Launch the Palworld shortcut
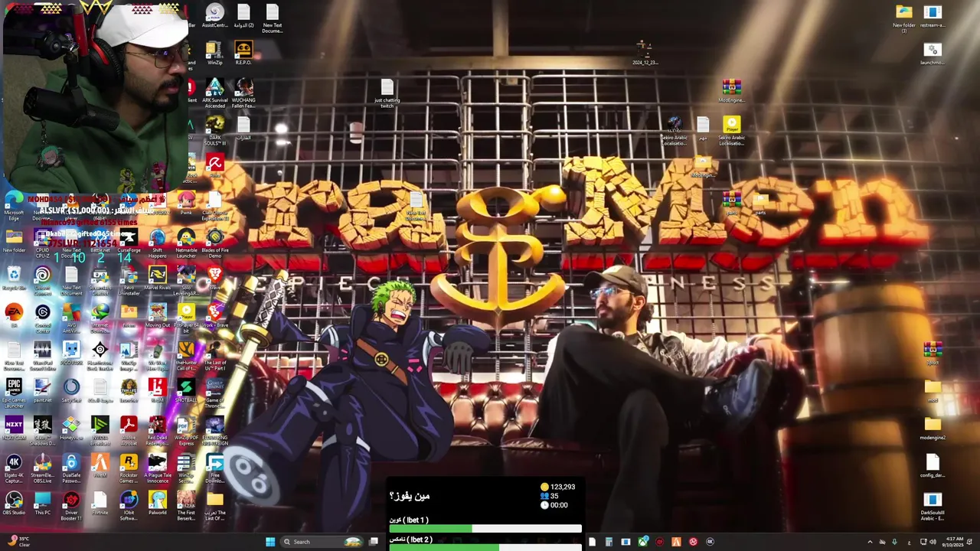Image resolution: width=980 pixels, height=551 pixels. tap(157, 503)
